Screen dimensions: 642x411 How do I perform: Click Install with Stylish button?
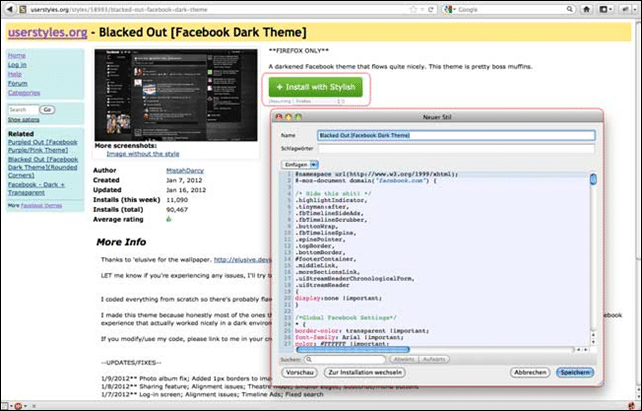[316, 87]
